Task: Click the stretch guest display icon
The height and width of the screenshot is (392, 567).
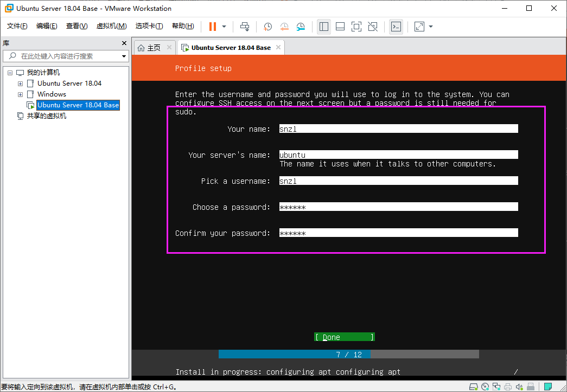Action: pyautogui.click(x=419, y=27)
